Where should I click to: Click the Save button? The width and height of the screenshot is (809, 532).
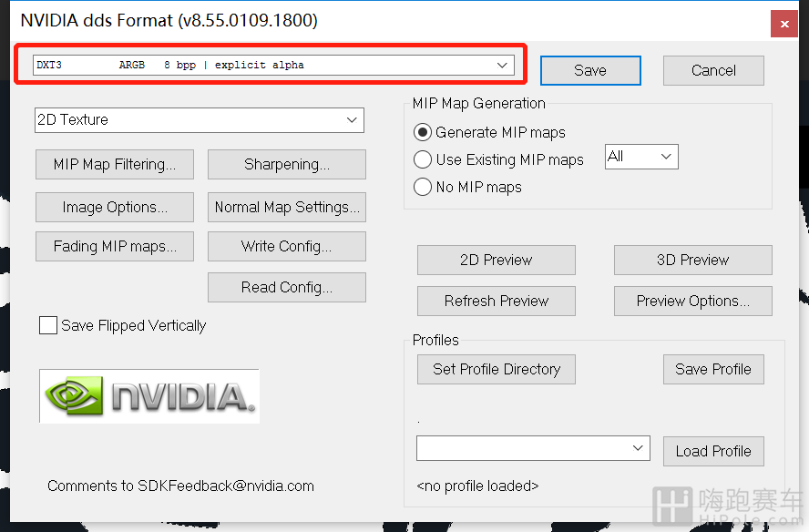pyautogui.click(x=590, y=70)
